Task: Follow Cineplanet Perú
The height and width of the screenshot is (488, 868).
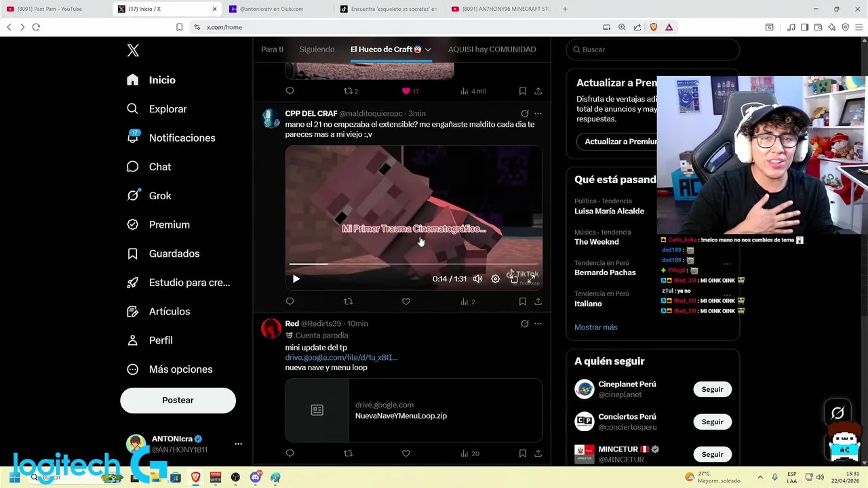Action: 712,390
